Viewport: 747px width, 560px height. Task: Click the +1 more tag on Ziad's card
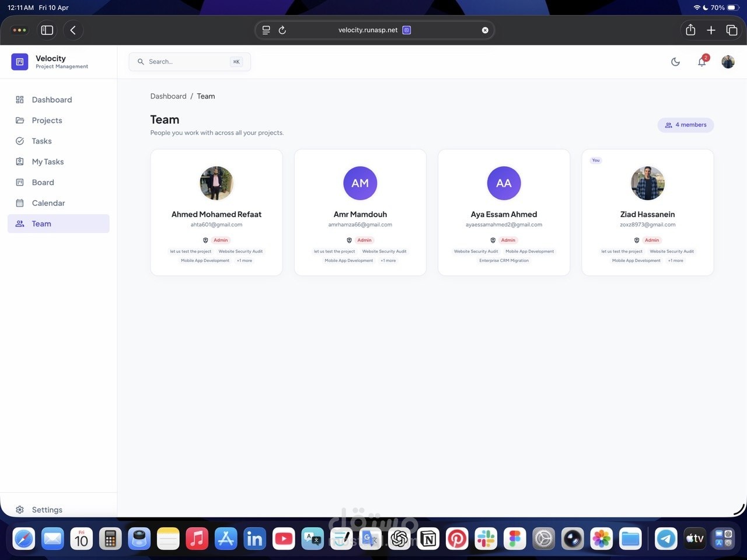tap(676, 261)
